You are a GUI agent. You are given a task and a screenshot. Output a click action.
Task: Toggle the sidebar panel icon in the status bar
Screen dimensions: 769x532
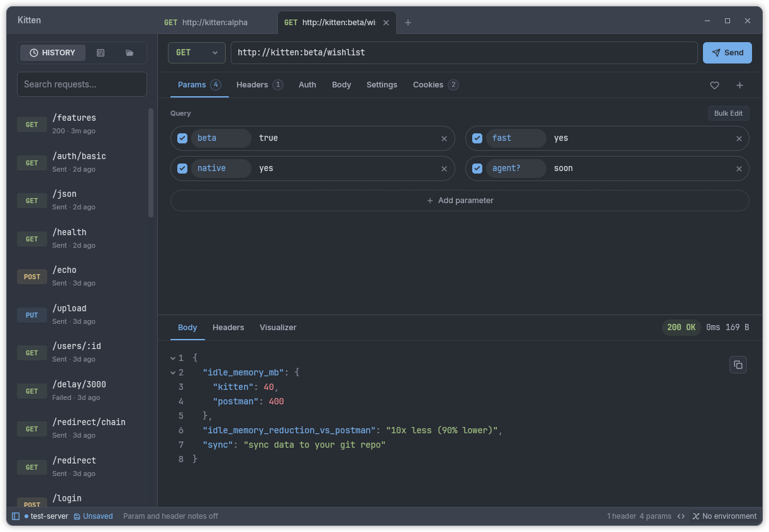[x=16, y=516]
